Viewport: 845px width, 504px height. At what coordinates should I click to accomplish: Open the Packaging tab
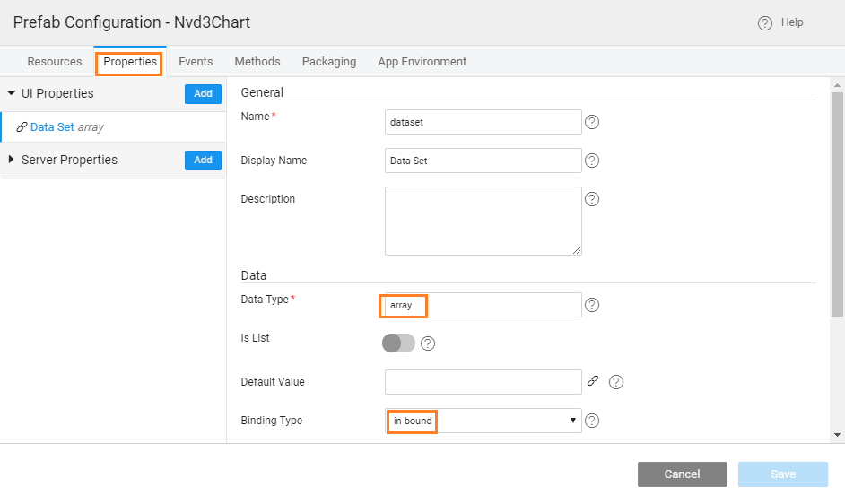[328, 62]
